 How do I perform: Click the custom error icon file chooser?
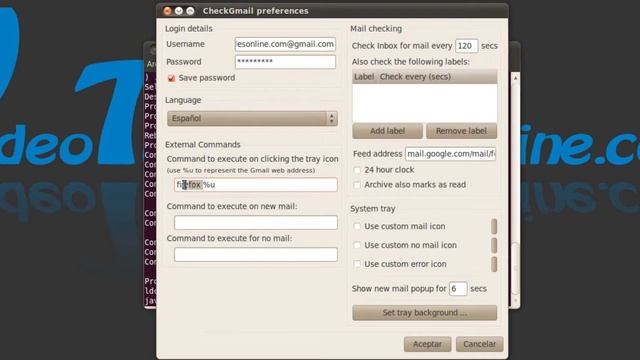pos(494,264)
